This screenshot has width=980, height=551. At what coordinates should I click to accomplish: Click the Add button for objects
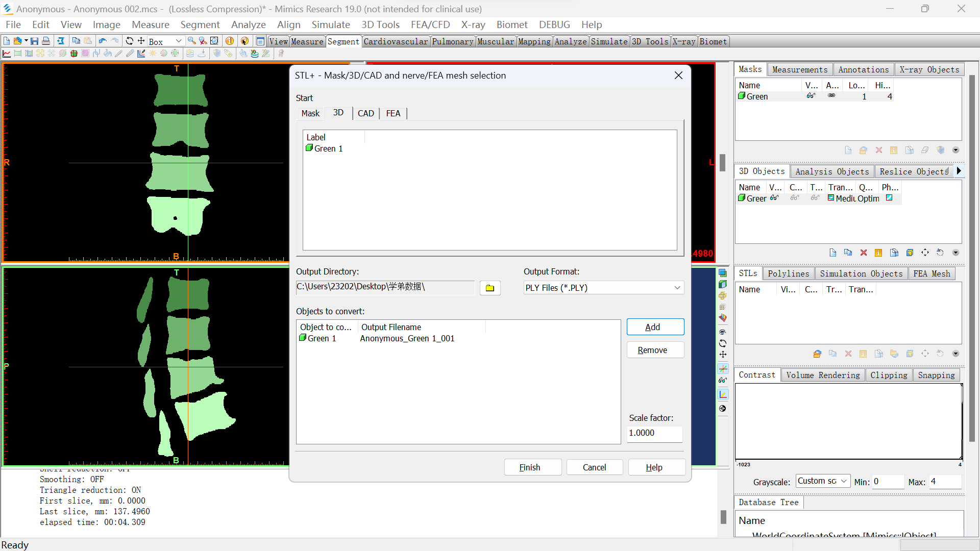(x=652, y=327)
